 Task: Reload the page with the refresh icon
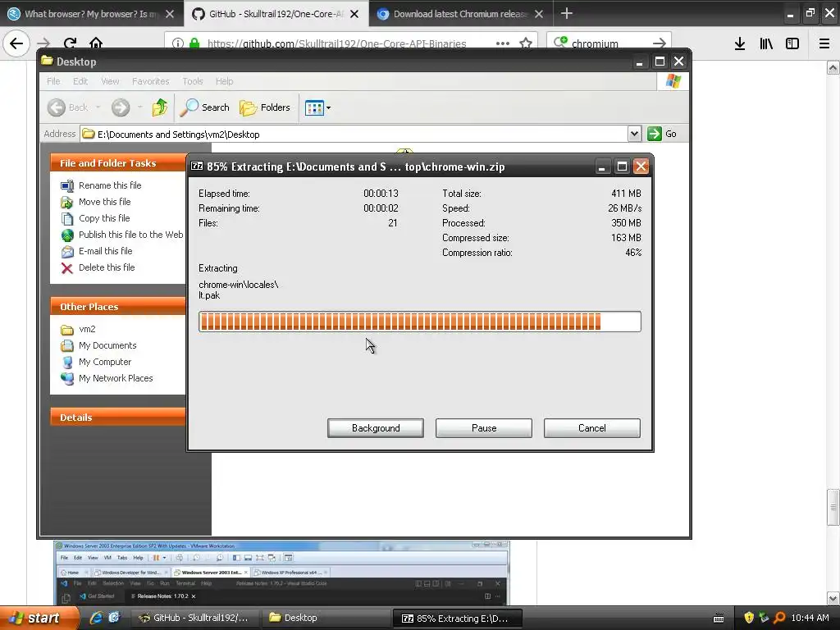[x=70, y=43]
